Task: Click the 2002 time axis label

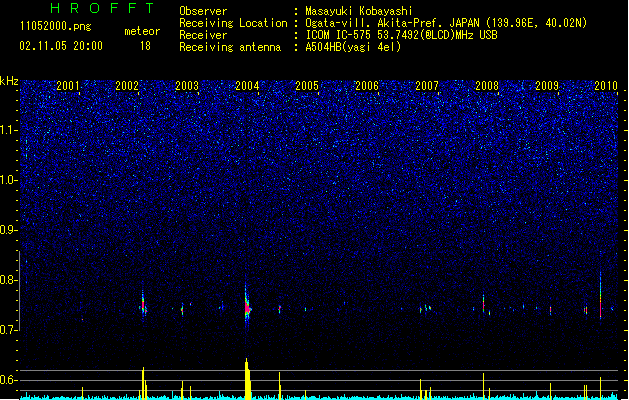Action: (x=127, y=86)
